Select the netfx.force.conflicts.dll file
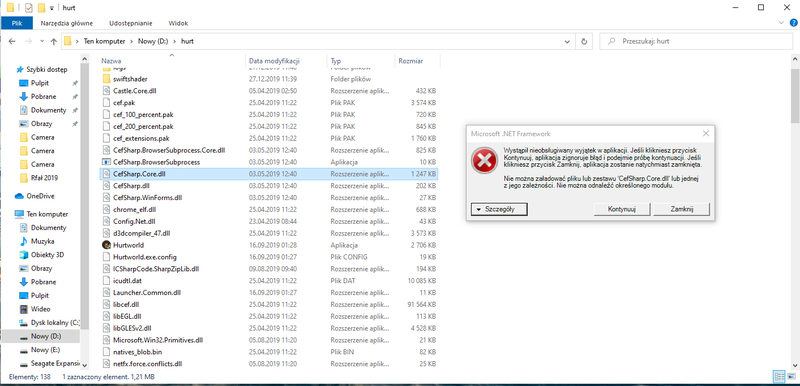Screen dimensions: 800x386 coord(268,364)
